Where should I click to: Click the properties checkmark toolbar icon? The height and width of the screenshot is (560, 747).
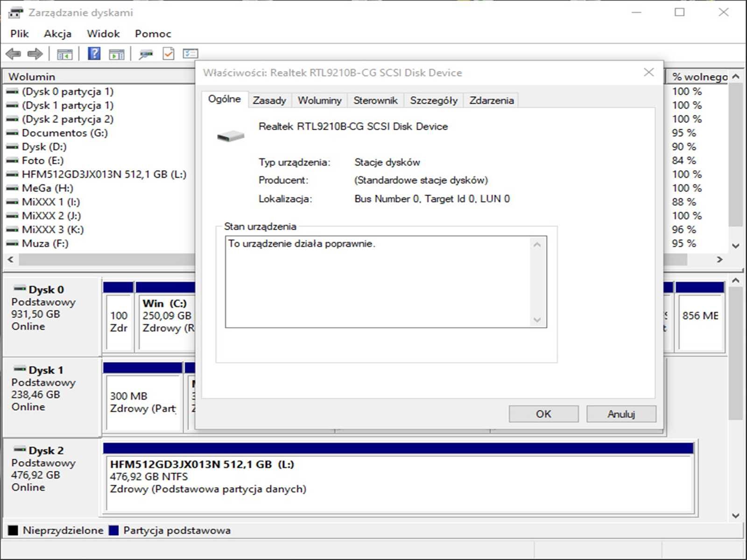(x=168, y=54)
